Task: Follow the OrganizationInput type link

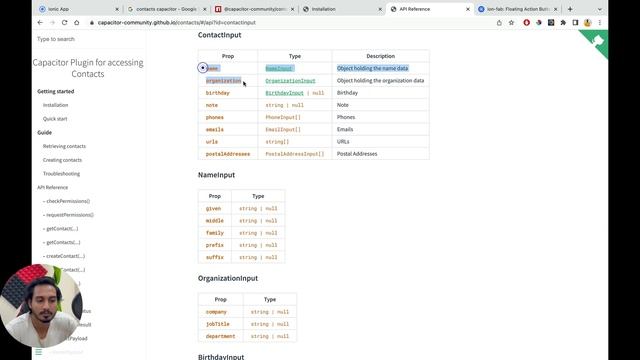Action: pos(290,81)
